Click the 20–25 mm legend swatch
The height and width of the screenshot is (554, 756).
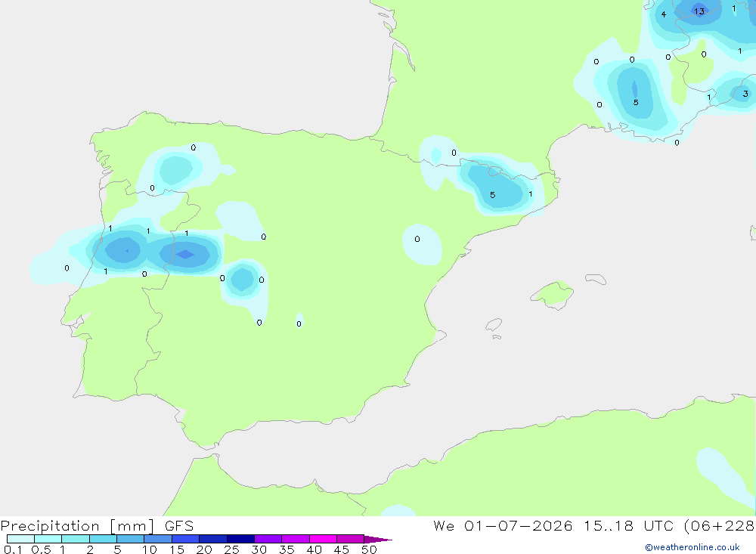pyautogui.click(x=213, y=539)
